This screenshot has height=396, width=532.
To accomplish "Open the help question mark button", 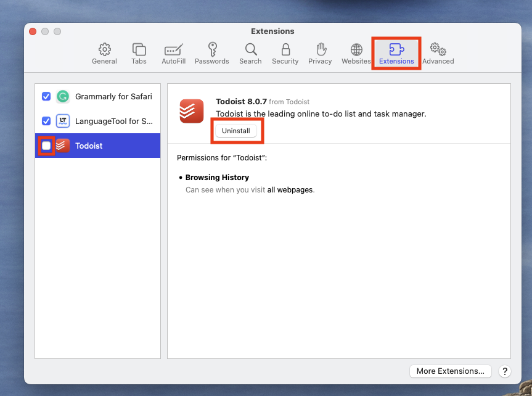I will pyautogui.click(x=505, y=371).
